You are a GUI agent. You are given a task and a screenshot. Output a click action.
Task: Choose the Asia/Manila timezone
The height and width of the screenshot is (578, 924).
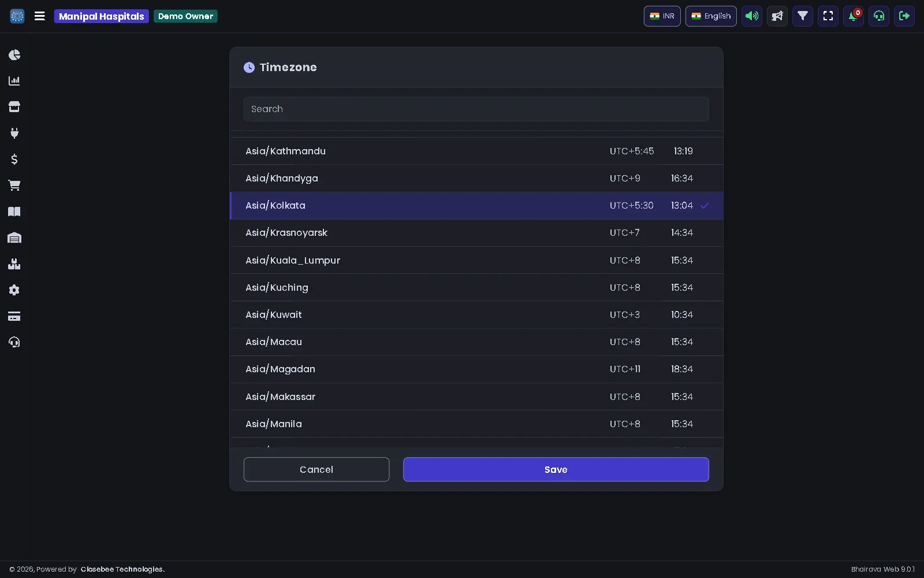[476, 424]
